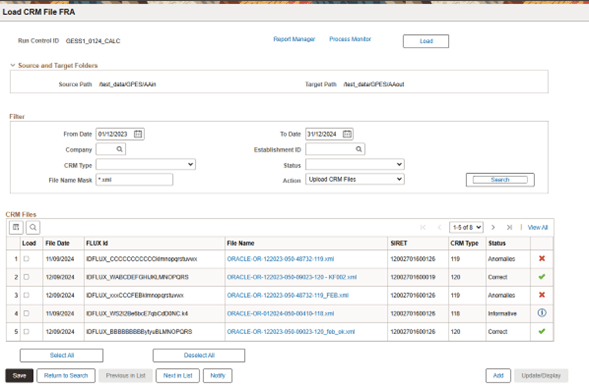Go to next page of CRM Files
The image size is (589, 385).
pyautogui.click(x=493, y=227)
